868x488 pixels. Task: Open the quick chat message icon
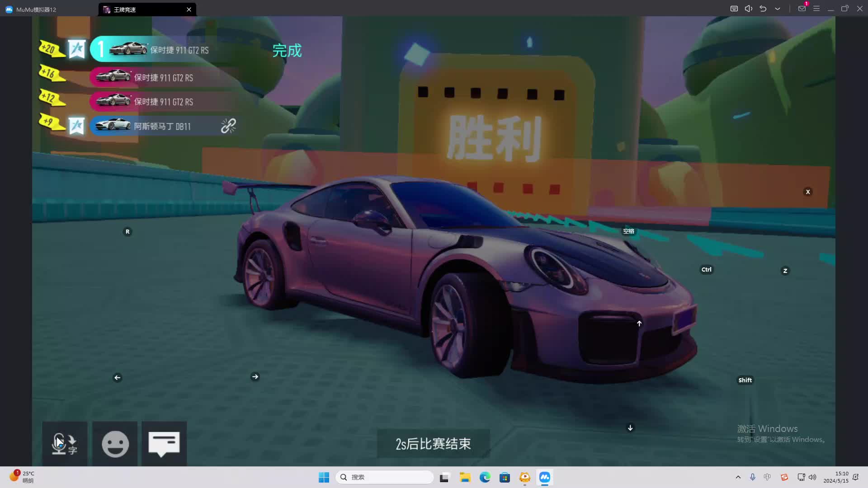pos(164,444)
